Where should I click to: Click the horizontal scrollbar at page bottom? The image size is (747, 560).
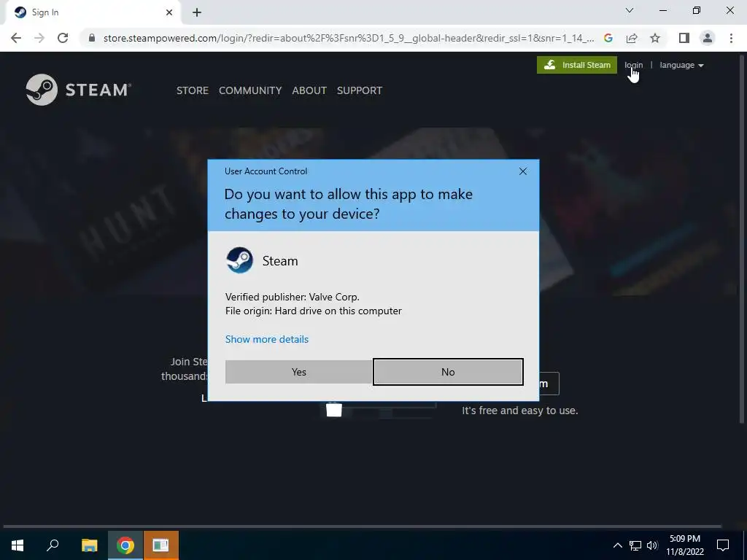(x=362, y=526)
